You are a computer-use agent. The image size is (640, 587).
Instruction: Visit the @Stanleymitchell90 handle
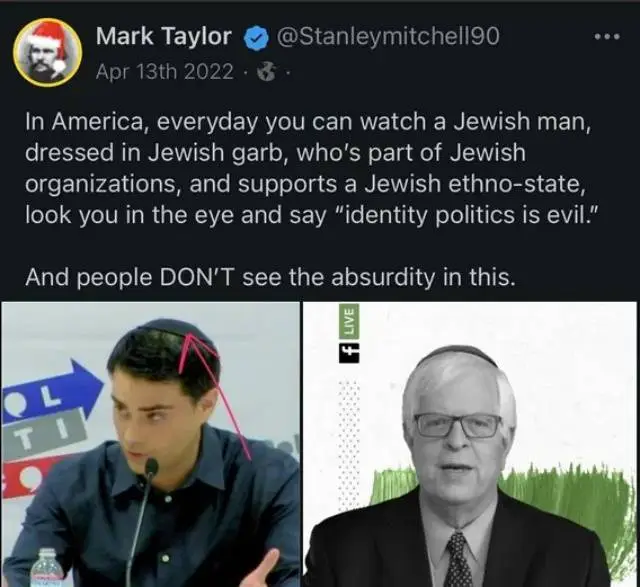[388, 36]
